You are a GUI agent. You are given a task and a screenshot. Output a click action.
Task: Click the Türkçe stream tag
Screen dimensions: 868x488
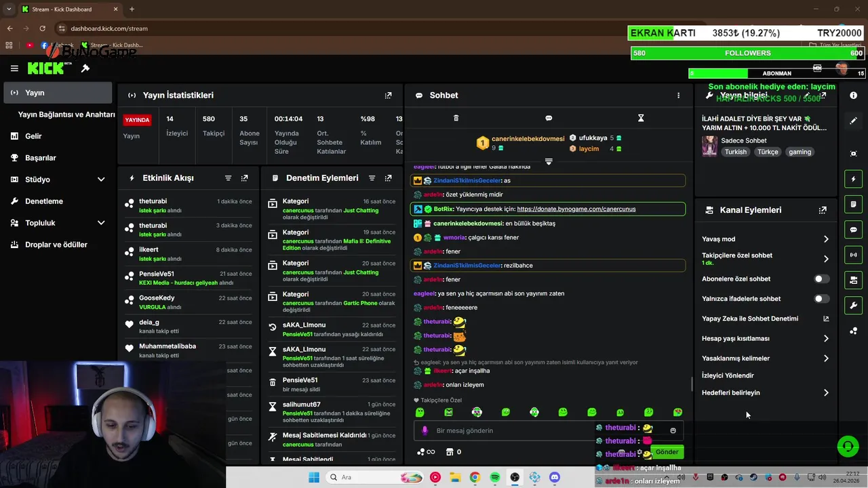point(768,152)
